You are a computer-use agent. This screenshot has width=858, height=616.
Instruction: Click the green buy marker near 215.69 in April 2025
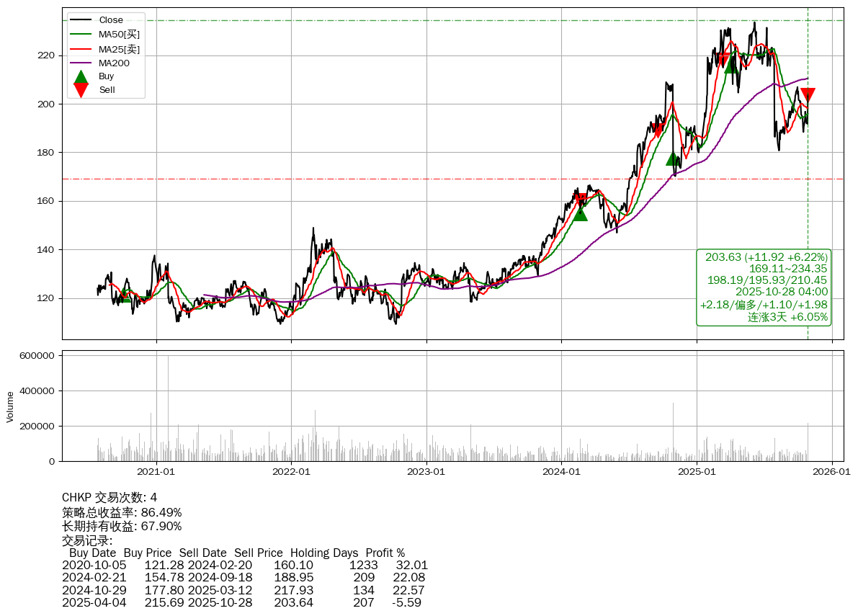(730, 66)
